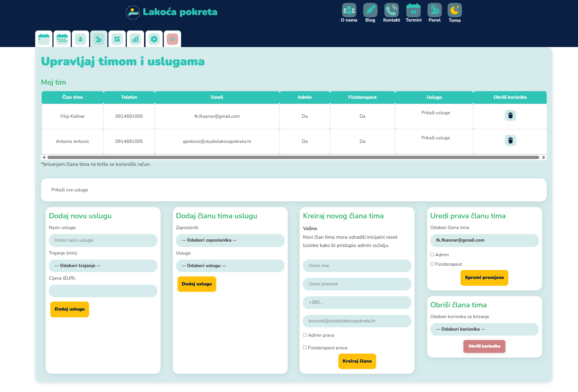Expand the Odaberi trajanje dropdown
The height and width of the screenshot is (392, 578).
tap(103, 266)
